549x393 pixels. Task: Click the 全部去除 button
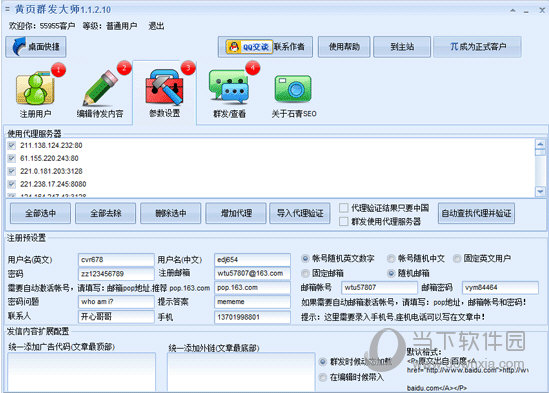(x=105, y=213)
